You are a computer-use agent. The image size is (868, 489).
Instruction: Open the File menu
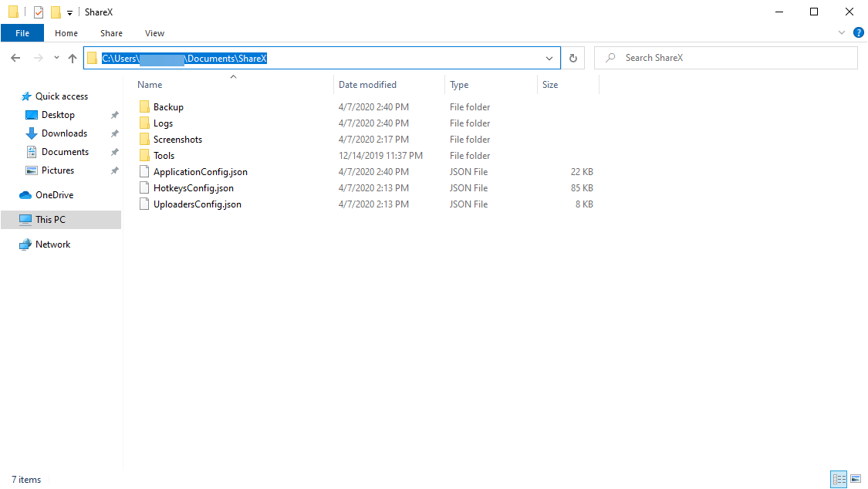(x=22, y=32)
